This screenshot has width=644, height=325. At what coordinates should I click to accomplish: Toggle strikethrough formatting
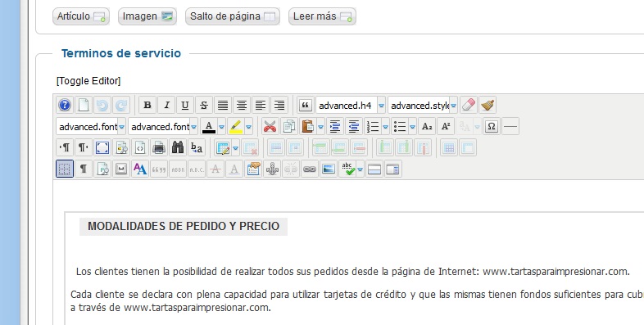(x=204, y=106)
